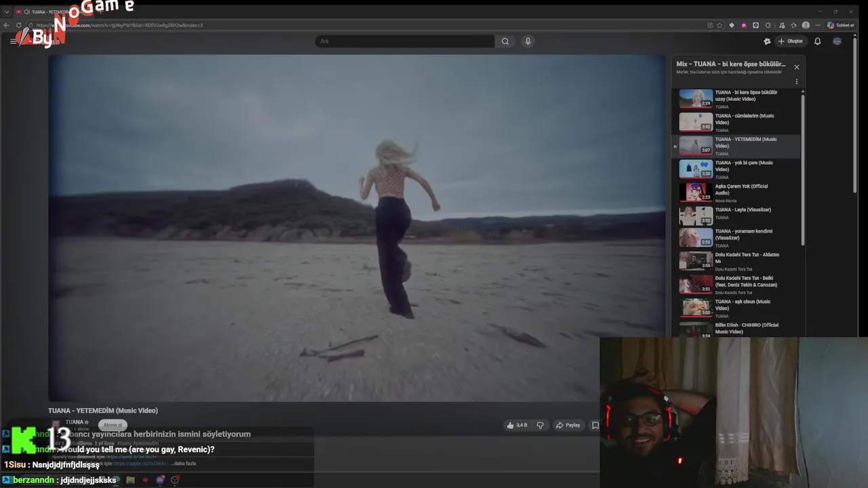Open the file explorer taskbar icon
868x488 pixels.
(130, 480)
